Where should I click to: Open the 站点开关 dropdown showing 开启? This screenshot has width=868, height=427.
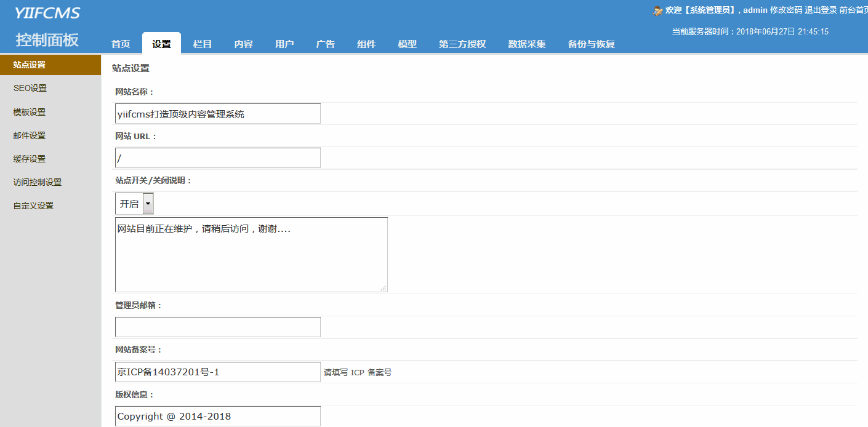point(134,204)
